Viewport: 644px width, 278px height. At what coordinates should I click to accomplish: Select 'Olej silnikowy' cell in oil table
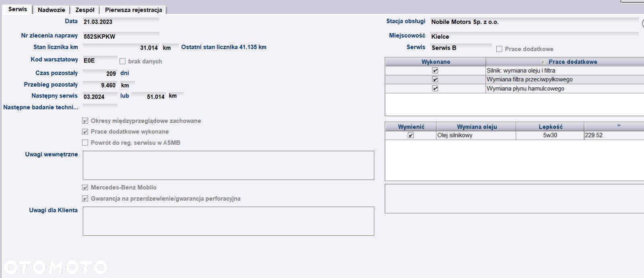(x=476, y=135)
